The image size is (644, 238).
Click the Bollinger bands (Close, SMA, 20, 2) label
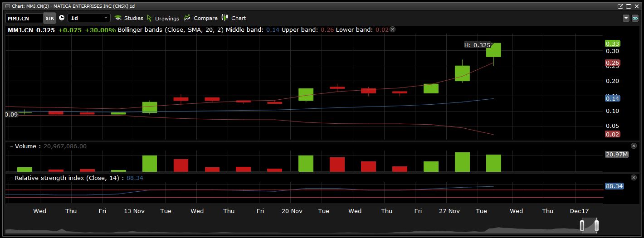click(171, 29)
